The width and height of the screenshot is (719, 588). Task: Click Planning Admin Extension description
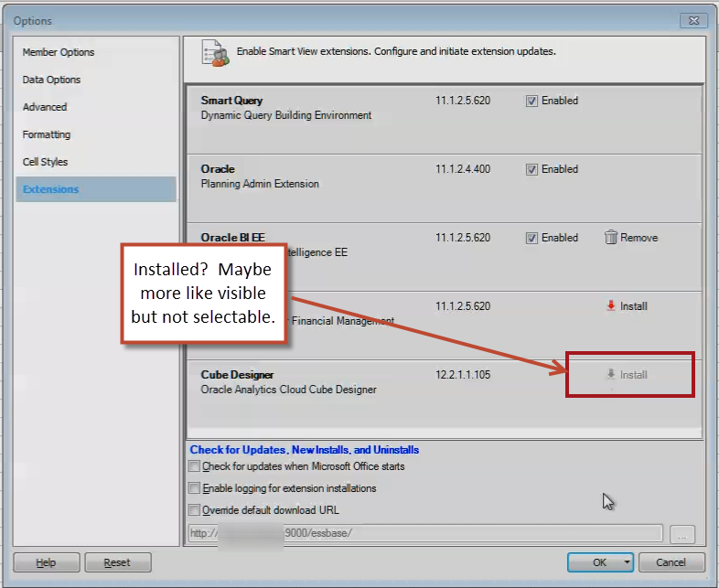click(x=260, y=184)
